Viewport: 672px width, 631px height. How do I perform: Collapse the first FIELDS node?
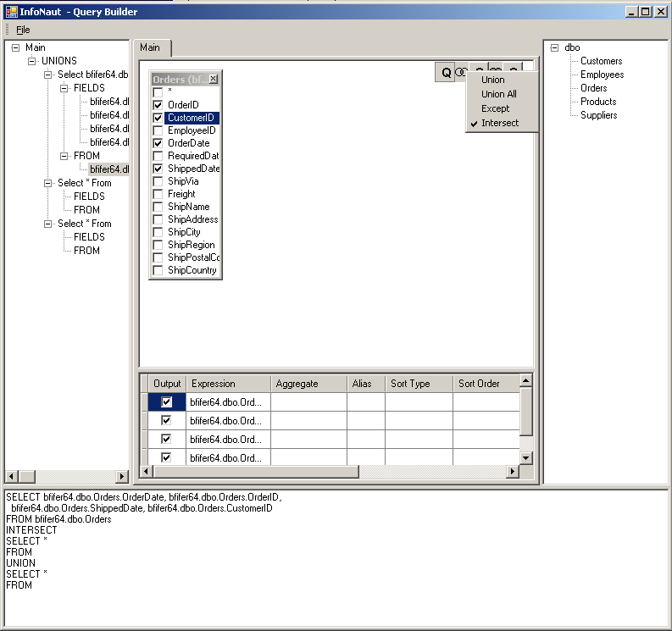click(64, 88)
